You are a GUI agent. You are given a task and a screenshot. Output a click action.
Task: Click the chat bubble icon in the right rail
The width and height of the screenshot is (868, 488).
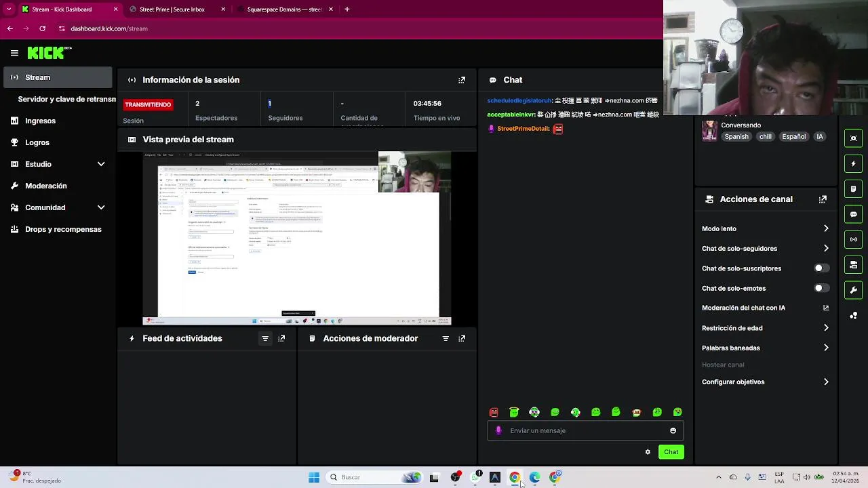coord(853,214)
